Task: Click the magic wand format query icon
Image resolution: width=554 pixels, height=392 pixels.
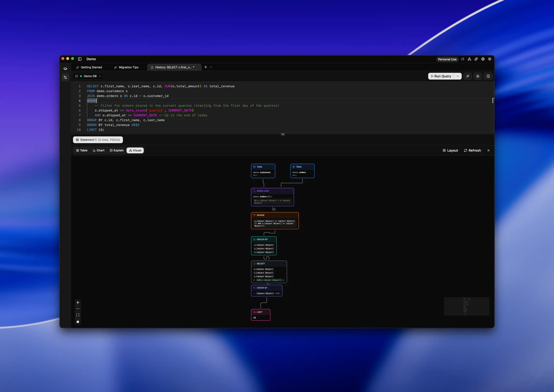Action: click(468, 76)
